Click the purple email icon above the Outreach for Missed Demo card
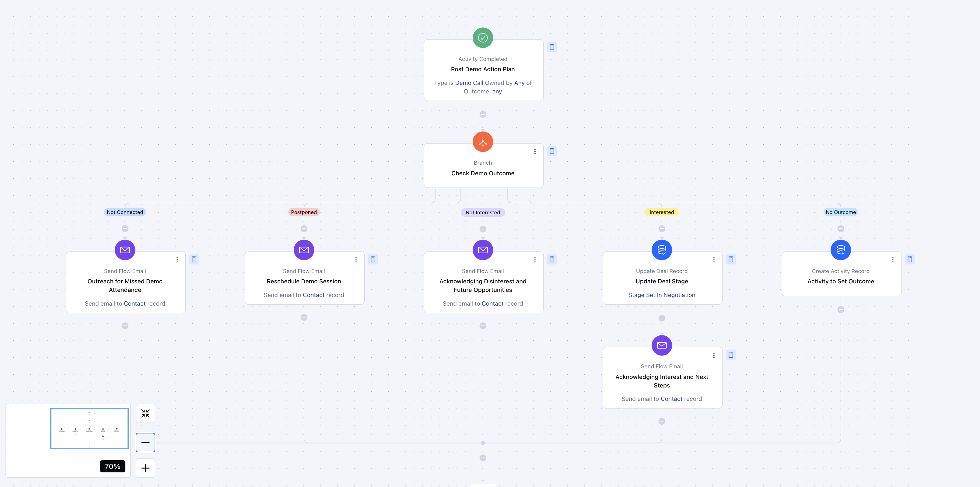The image size is (980, 487). (x=125, y=250)
